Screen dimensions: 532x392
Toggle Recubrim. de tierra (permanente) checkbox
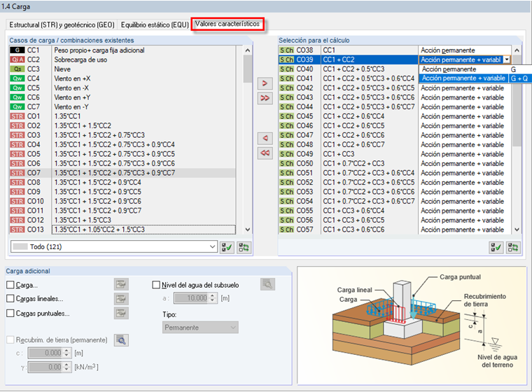[x=10, y=340]
